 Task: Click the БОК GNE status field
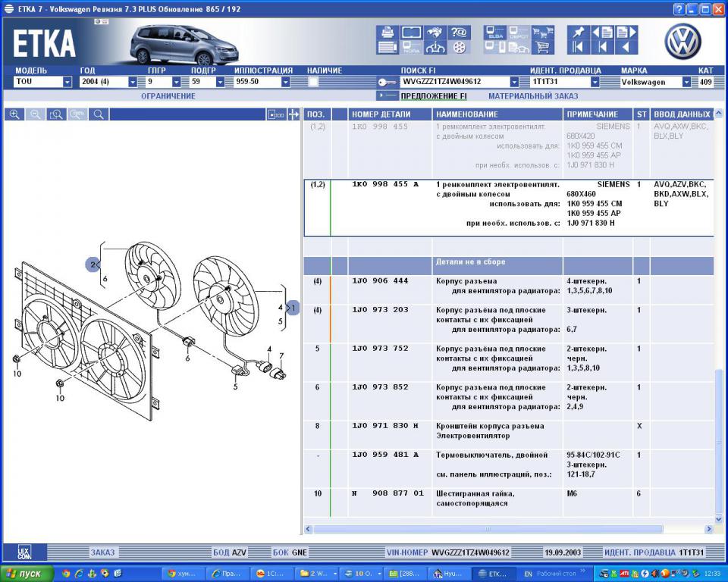tap(290, 552)
